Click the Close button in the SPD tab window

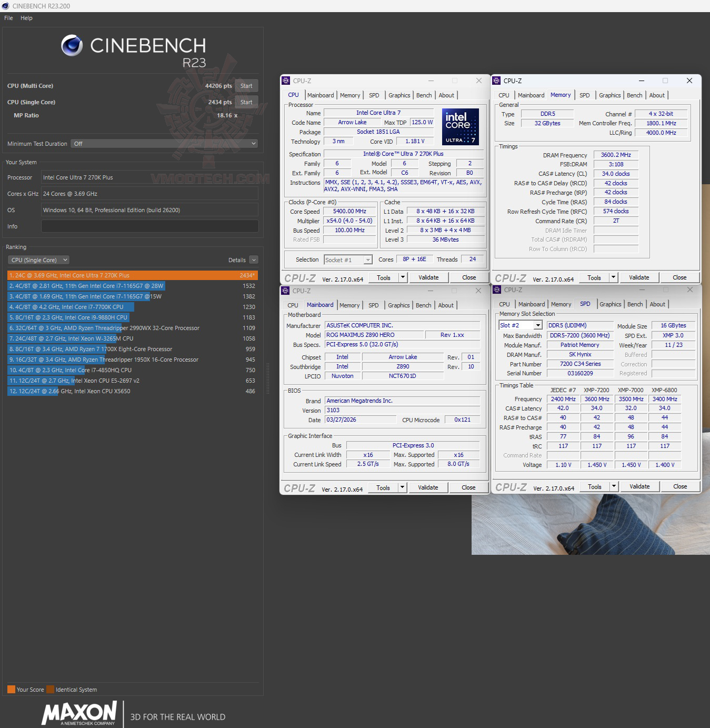[x=680, y=486]
